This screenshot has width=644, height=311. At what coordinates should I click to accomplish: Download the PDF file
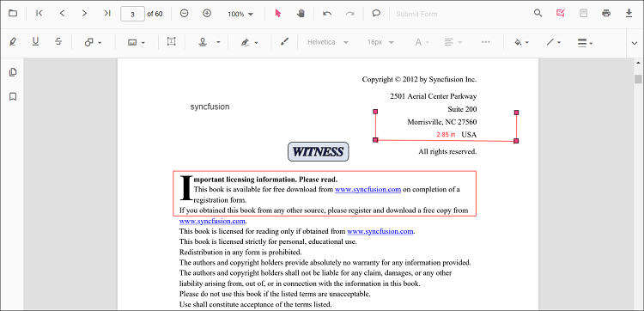pos(629,13)
